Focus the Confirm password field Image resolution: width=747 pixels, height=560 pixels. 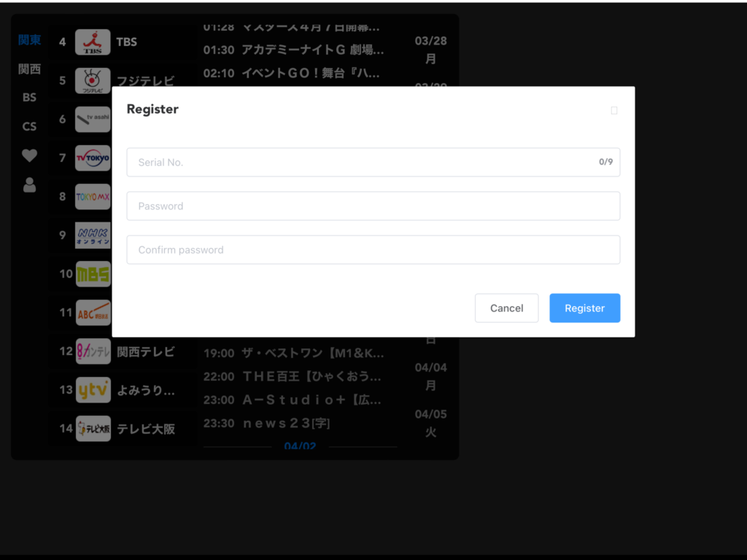tap(373, 250)
